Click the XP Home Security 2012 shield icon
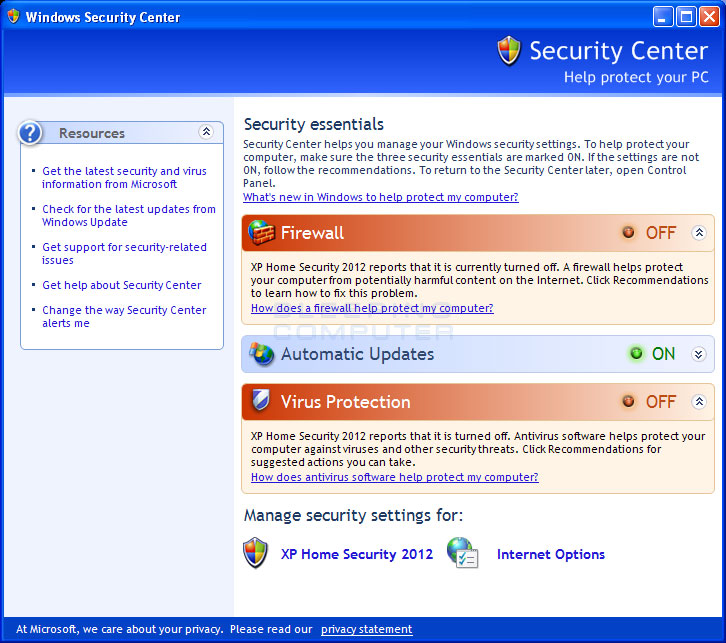726x643 pixels. click(255, 553)
